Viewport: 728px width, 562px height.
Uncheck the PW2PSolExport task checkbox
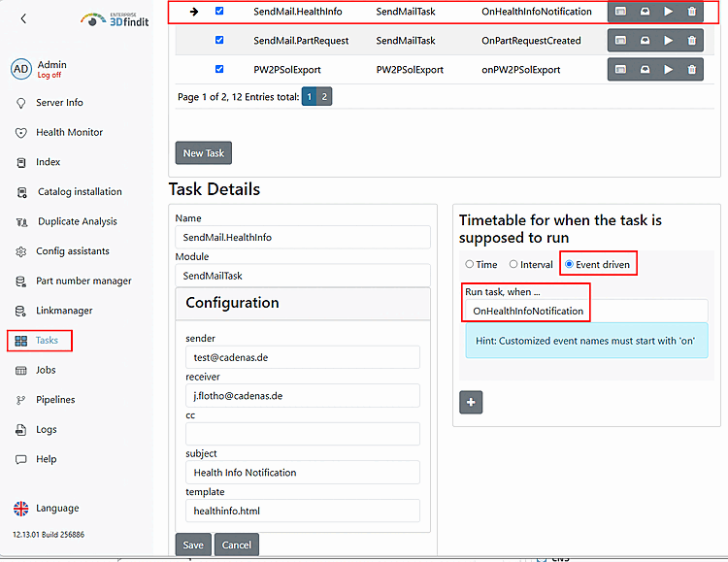point(219,69)
